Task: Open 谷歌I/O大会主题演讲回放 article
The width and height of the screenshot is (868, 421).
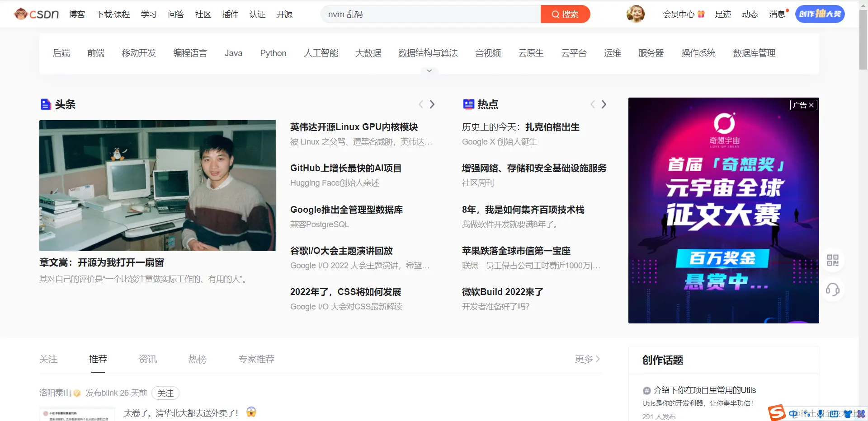Action: [x=341, y=251]
